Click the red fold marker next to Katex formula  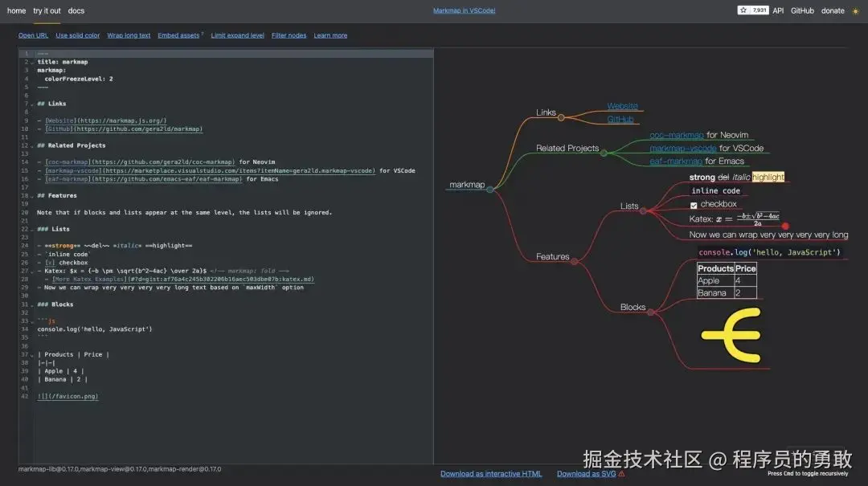pos(785,226)
